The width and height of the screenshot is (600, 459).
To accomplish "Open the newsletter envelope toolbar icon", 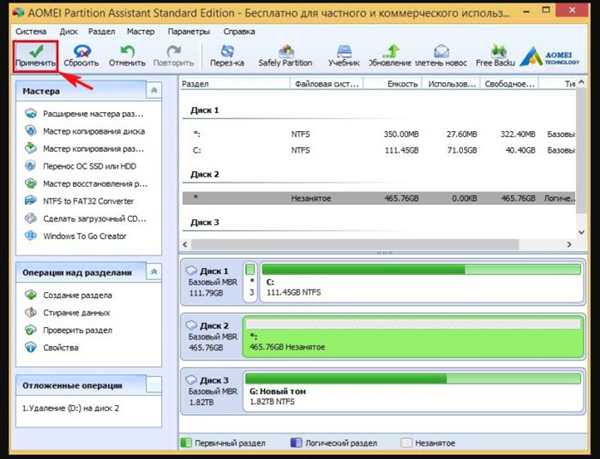I will click(441, 56).
